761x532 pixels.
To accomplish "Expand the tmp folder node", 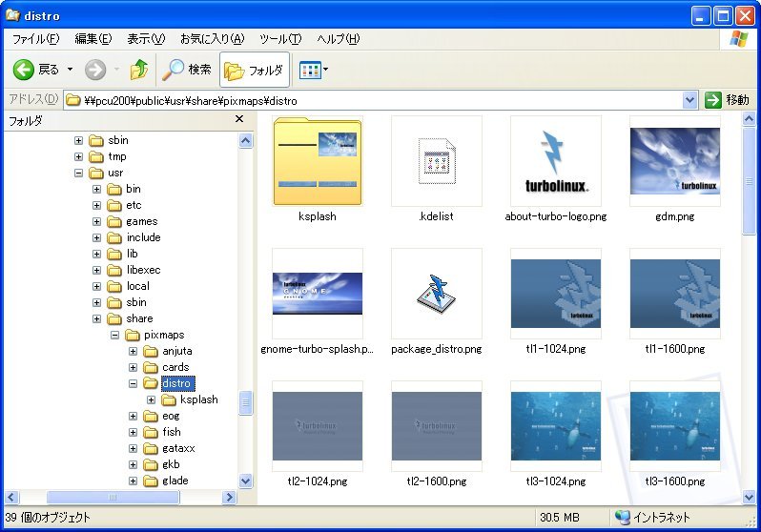I will (x=78, y=156).
